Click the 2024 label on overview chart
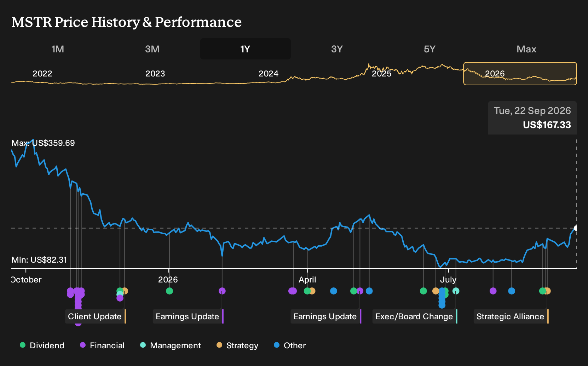The width and height of the screenshot is (588, 366). (x=269, y=74)
